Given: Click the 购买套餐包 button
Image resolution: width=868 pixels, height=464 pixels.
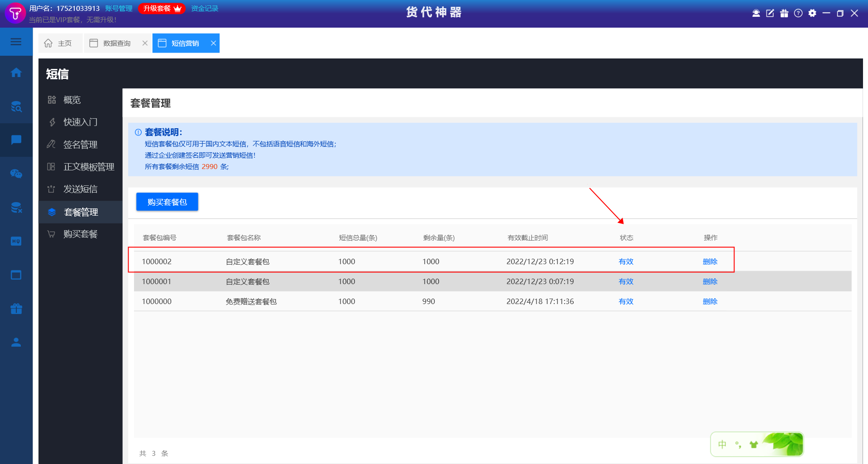Looking at the screenshot, I should [167, 202].
